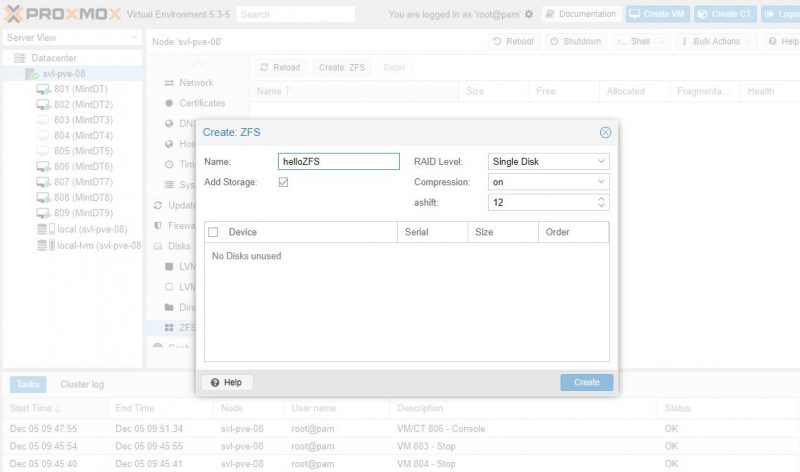Adjust the ashift spinner arrows
This screenshot has height=472, width=800.
click(601, 202)
